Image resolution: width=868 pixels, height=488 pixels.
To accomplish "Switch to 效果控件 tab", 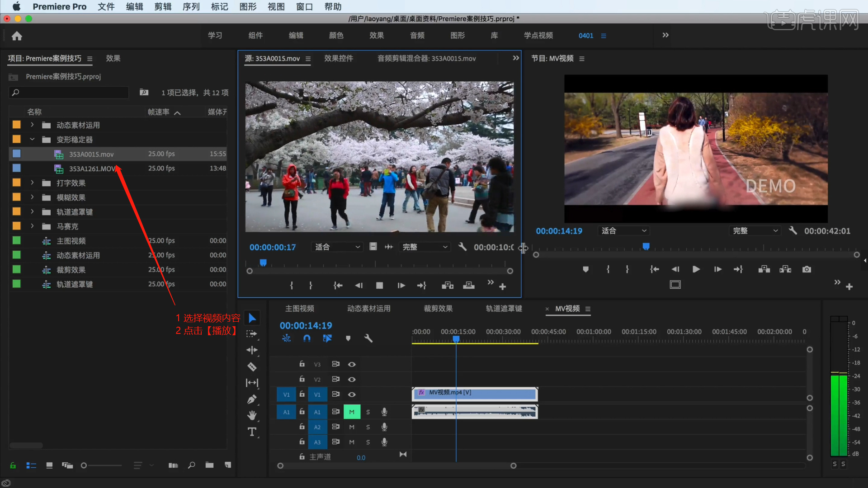I will click(x=338, y=58).
